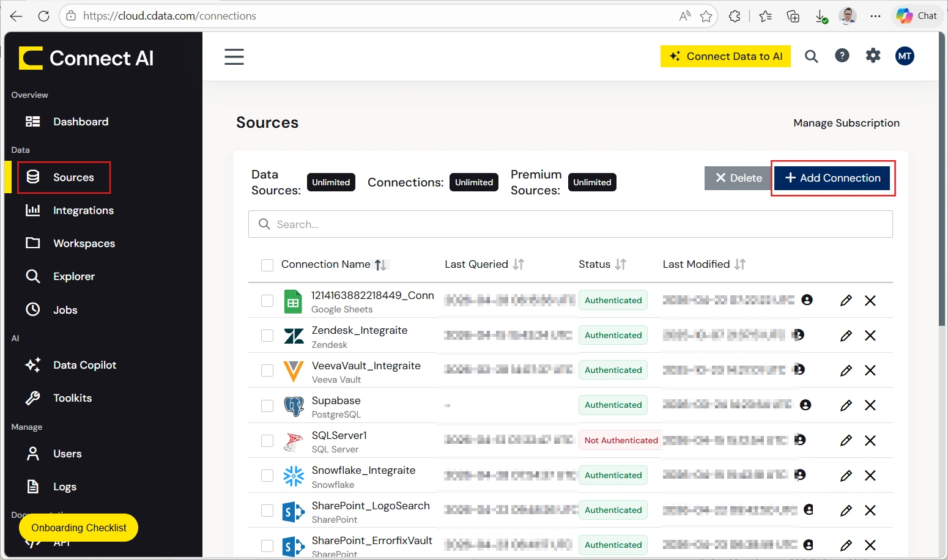Viewport: 948px width, 560px height.
Task: Click Connect Data to AI button
Action: [725, 56]
